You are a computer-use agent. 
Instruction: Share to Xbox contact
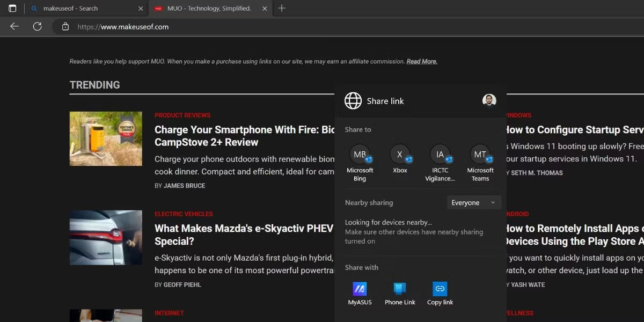(x=400, y=159)
